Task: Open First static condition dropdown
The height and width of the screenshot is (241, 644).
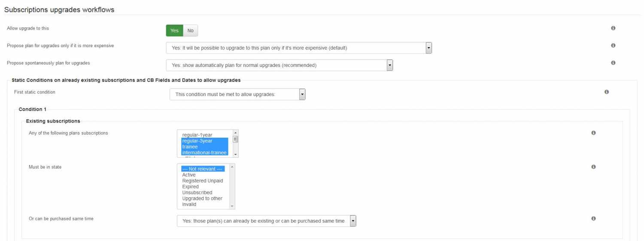Action: 237,94
